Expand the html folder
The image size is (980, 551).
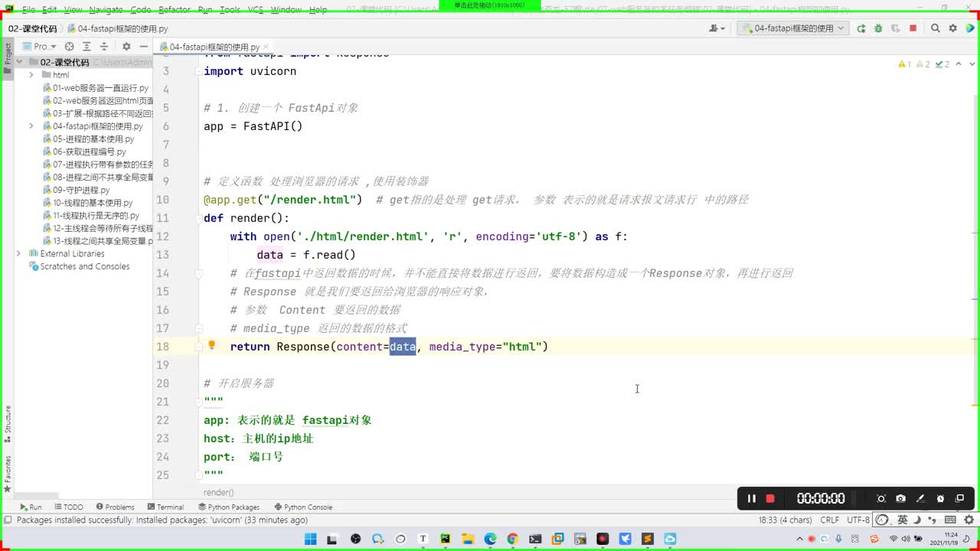31,75
